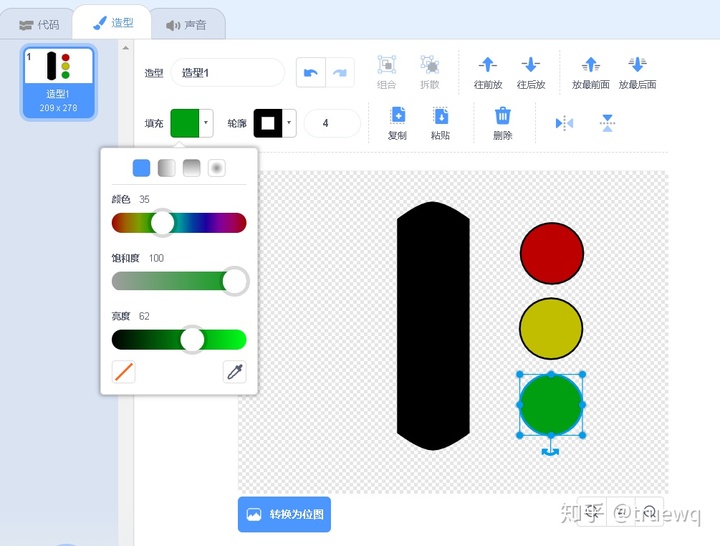Flip the shape horizontally
720x546 pixels.
pyautogui.click(x=564, y=123)
